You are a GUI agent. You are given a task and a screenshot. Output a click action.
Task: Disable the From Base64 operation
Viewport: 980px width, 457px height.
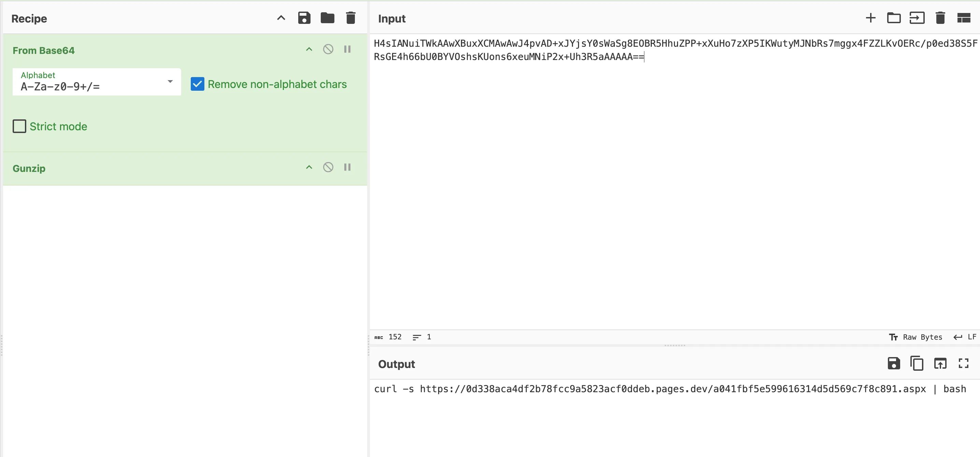(x=328, y=49)
